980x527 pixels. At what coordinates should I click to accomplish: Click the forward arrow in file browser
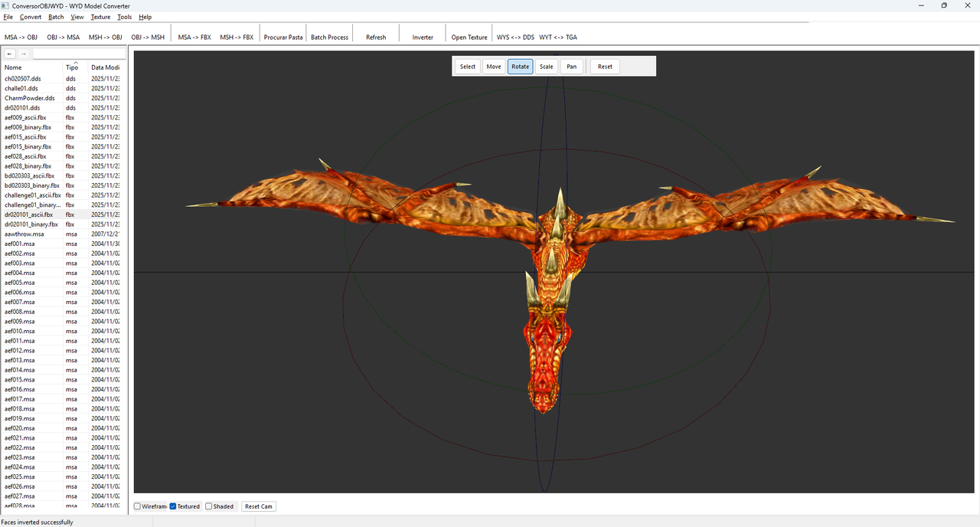pos(24,54)
